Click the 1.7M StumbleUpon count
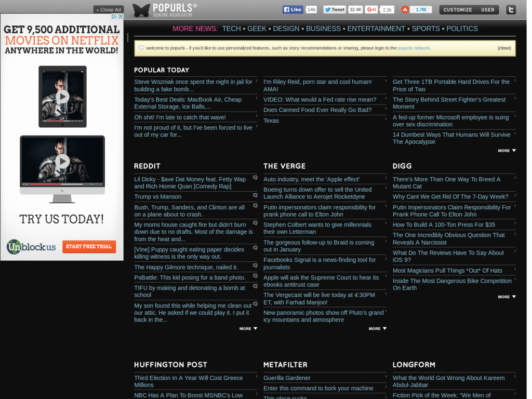This screenshot has width=532, height=399. 421,9
